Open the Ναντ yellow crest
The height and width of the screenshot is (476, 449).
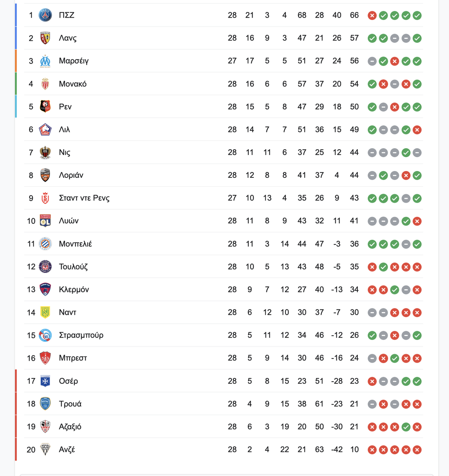[x=45, y=312]
